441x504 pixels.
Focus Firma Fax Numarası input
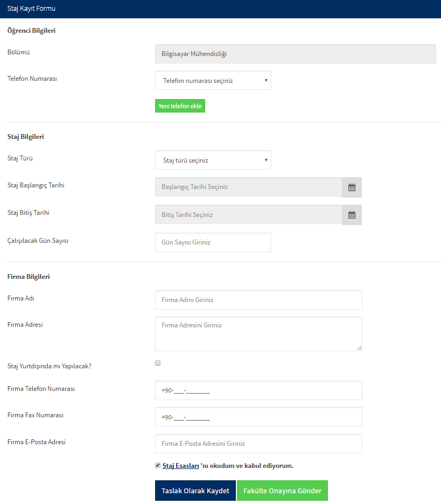[x=259, y=417]
